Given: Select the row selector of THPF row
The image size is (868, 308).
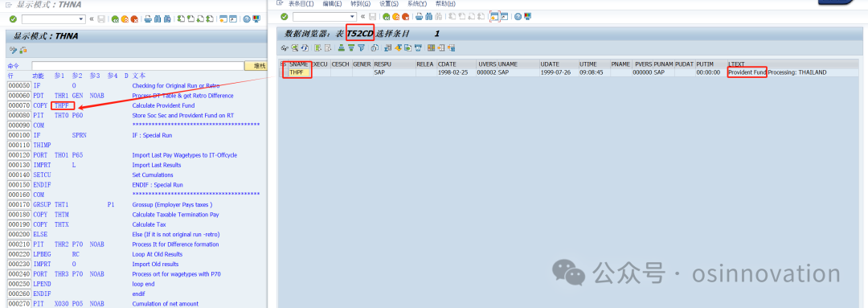Looking at the screenshot, I should coord(284,72).
